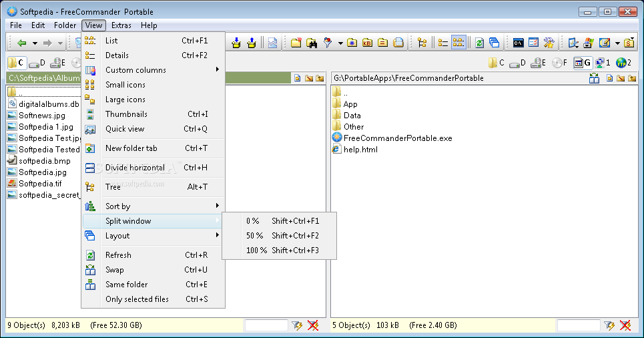Expand the Layout submenu
644x338 pixels.
click(153, 236)
